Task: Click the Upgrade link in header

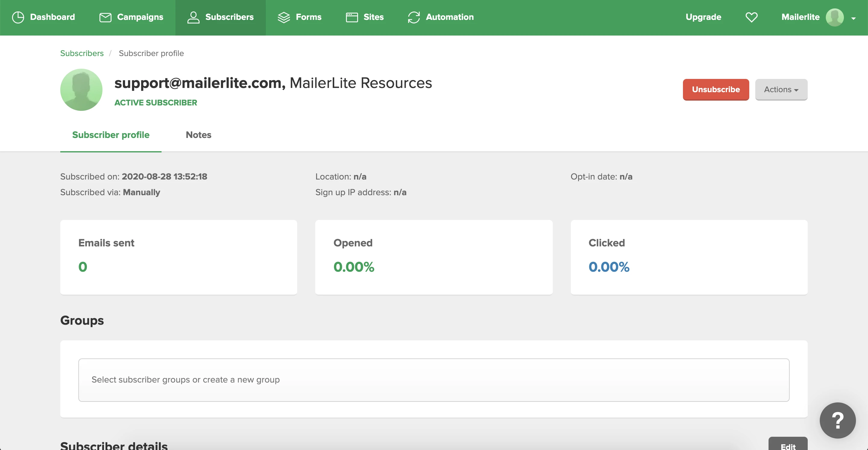Action: tap(703, 17)
